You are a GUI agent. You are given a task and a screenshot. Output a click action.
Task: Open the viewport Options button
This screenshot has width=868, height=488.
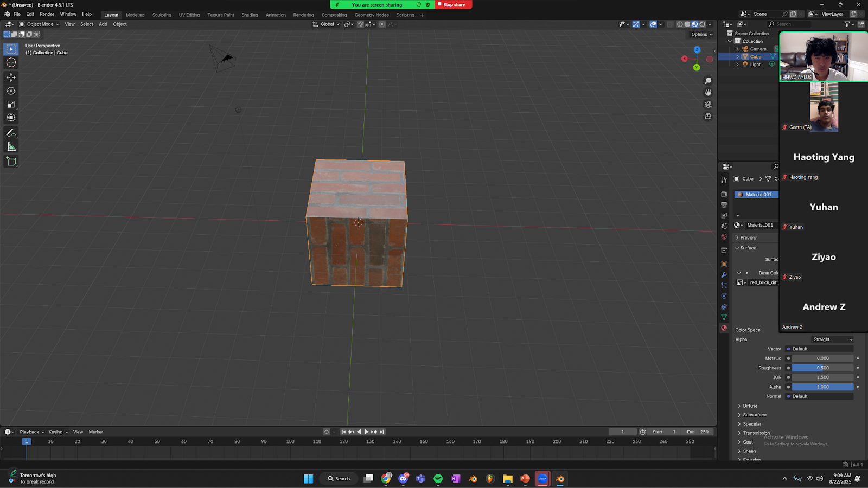[x=701, y=35]
